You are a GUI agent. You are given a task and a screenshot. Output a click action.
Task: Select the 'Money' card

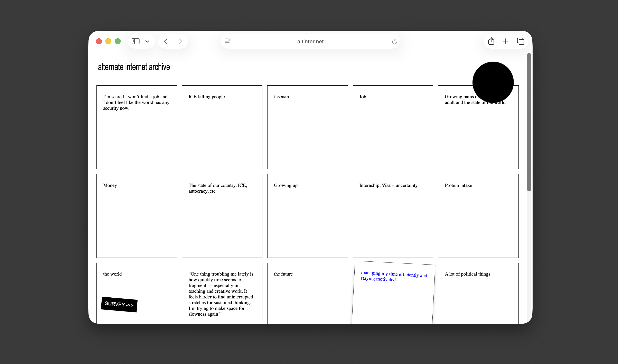[137, 216]
